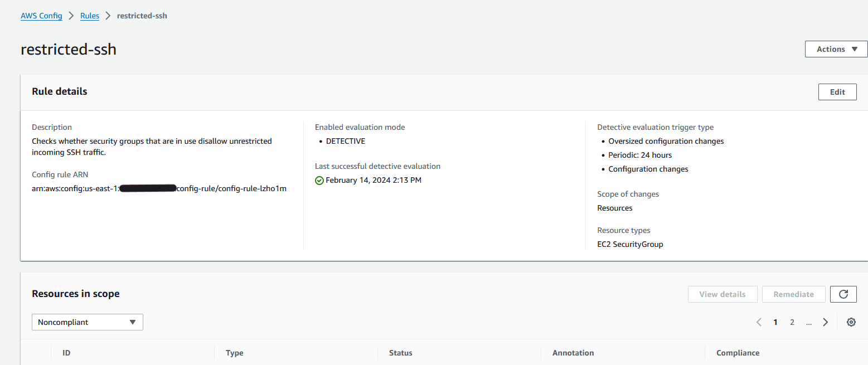Click the pagination ellipsis for more pages
This screenshot has width=868, height=365.
[808, 322]
